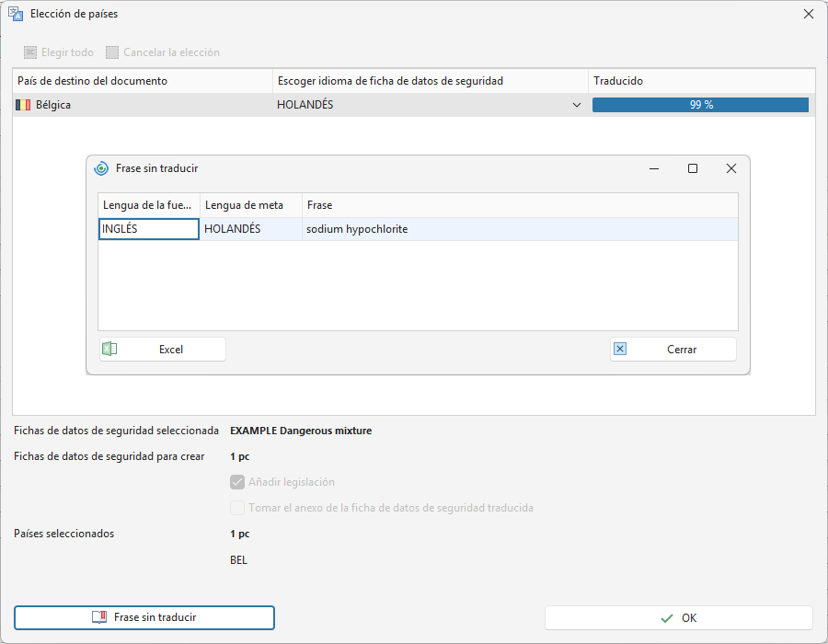Viewport: 828px width, 644px height.
Task: Click the Frase sin traducir bottom button
Action: click(x=144, y=617)
